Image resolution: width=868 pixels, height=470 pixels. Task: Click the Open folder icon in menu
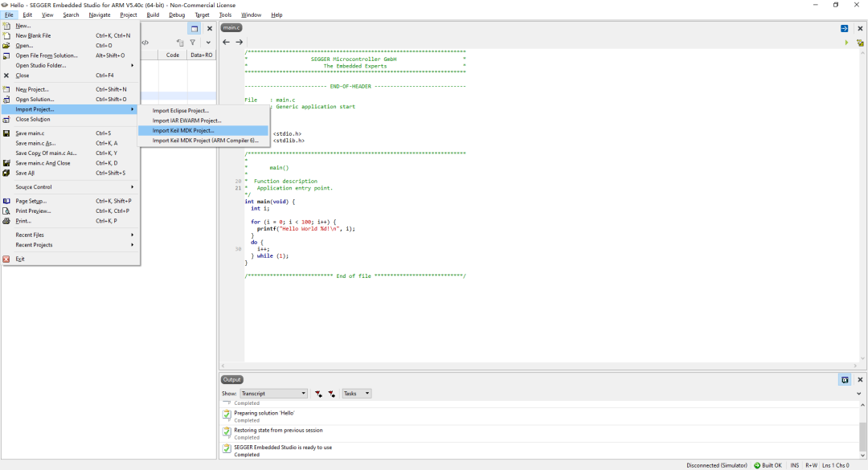[6, 46]
